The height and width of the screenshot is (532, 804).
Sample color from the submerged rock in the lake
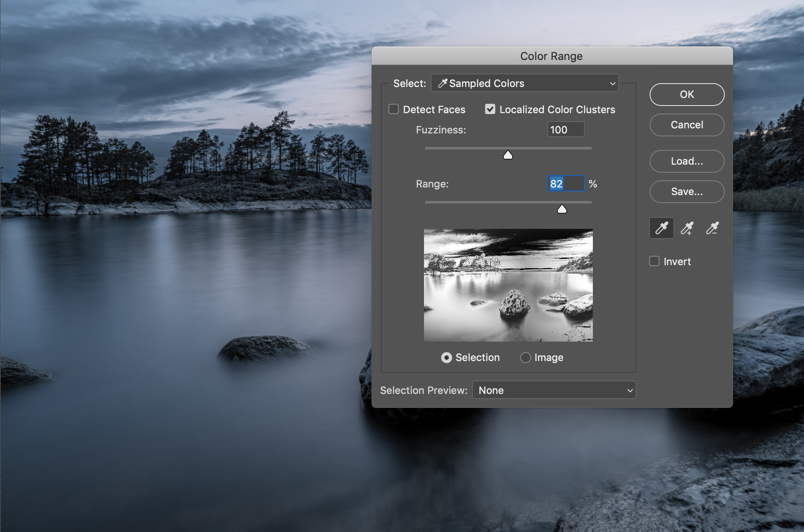(264, 348)
